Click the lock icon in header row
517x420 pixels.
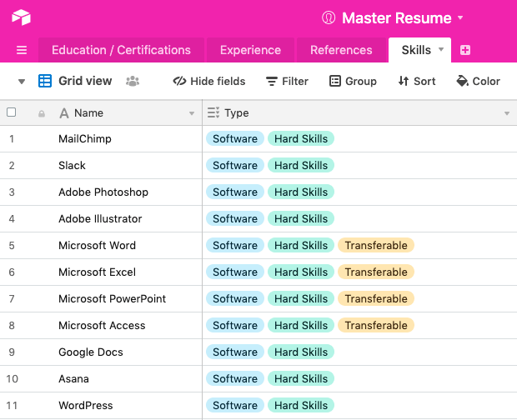(42, 114)
